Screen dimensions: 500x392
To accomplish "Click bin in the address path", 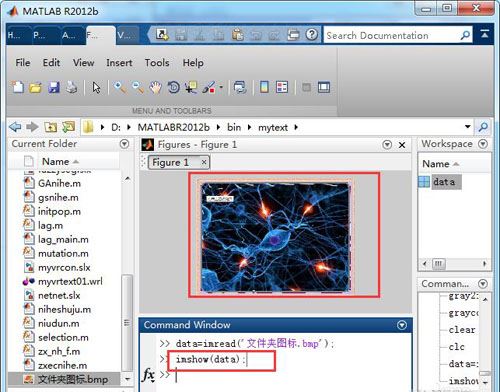I will point(234,127).
